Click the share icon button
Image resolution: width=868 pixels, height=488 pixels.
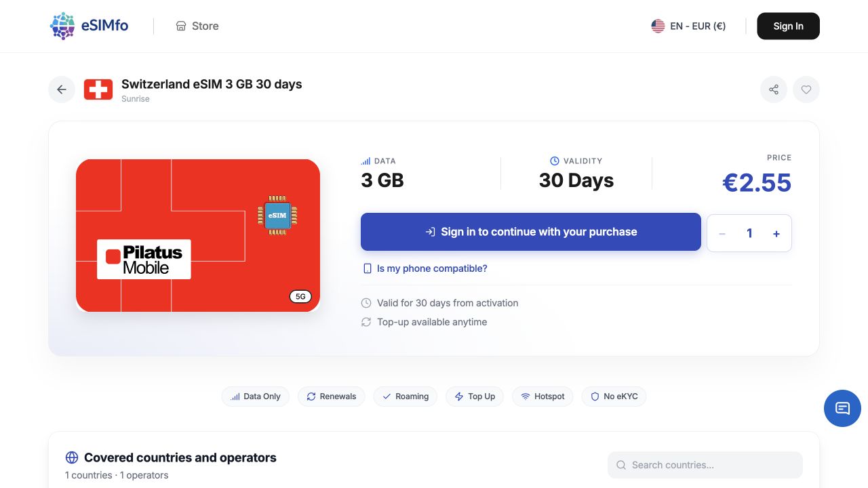click(774, 89)
